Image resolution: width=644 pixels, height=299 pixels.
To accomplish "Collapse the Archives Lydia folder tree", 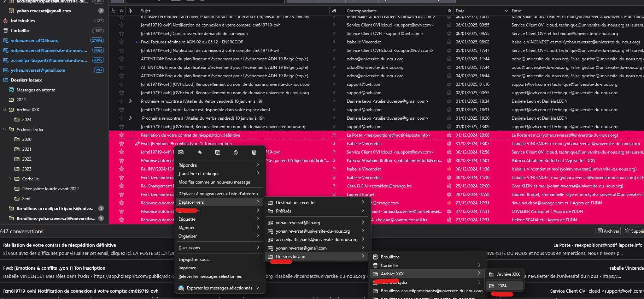I will click(x=5, y=130).
